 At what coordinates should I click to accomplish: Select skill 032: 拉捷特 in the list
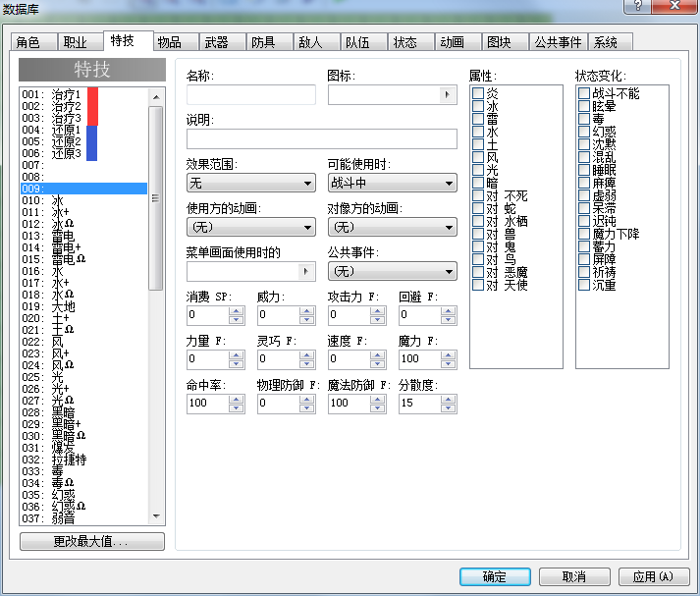83,460
